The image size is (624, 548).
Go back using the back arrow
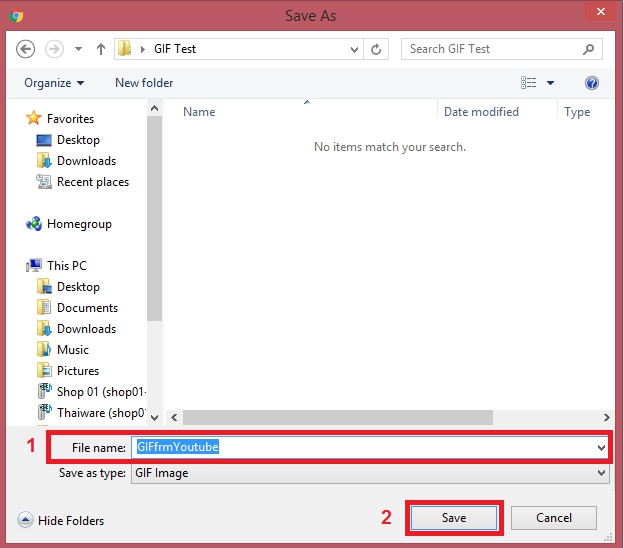point(25,49)
